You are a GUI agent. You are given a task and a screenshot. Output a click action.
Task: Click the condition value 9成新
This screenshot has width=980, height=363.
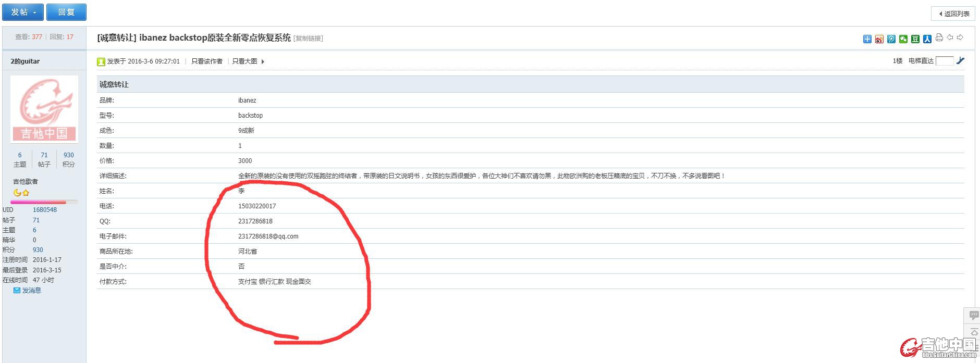(246, 131)
